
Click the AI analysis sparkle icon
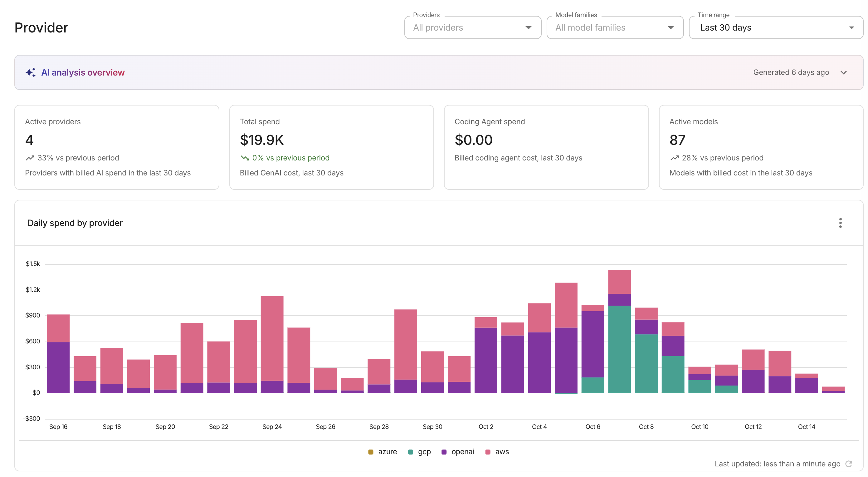[x=31, y=72]
